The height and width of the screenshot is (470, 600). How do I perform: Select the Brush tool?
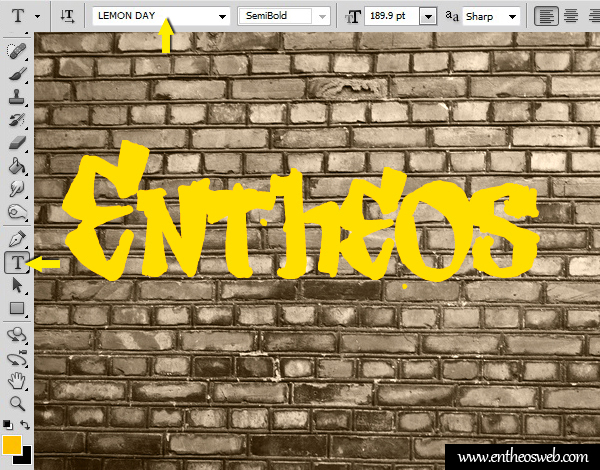[x=16, y=75]
